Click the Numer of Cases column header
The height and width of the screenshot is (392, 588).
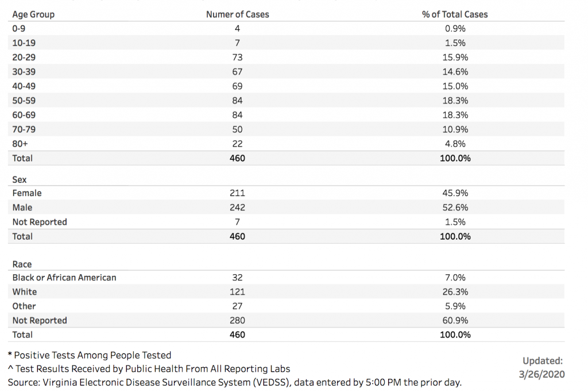pyautogui.click(x=237, y=14)
